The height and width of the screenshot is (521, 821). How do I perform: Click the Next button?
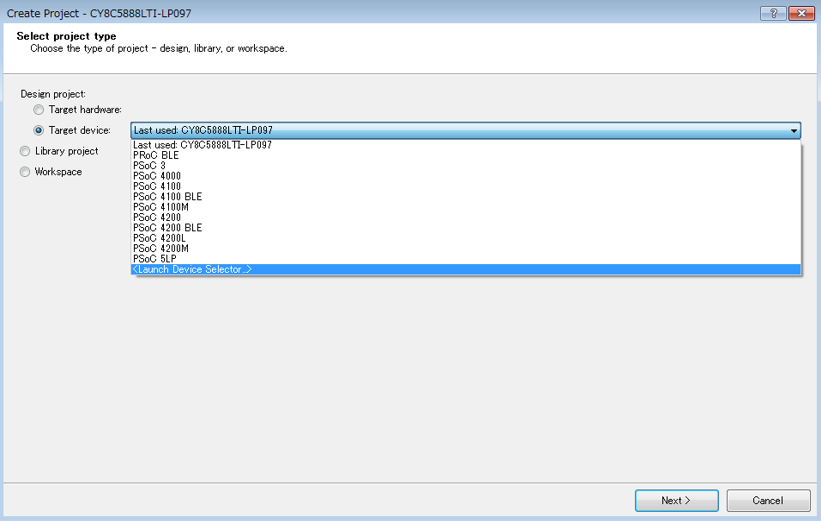pyautogui.click(x=676, y=501)
